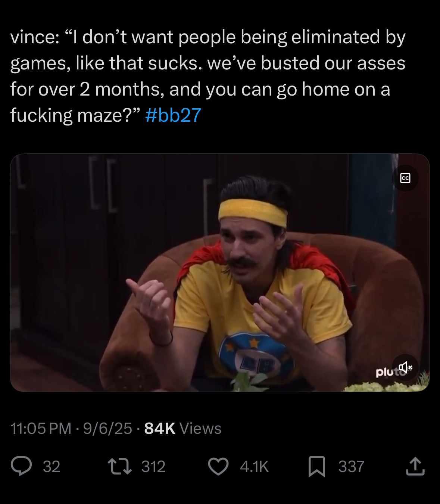
Task: Toggle closed captions CC button
Action: click(405, 178)
